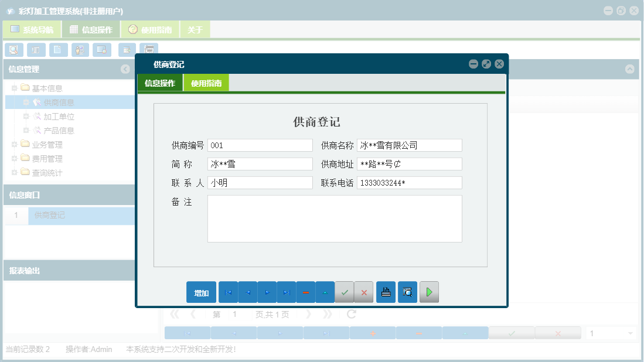This screenshot has width=644, height=362.
Task: Print the supplier record via printer icon
Action: 386,292
